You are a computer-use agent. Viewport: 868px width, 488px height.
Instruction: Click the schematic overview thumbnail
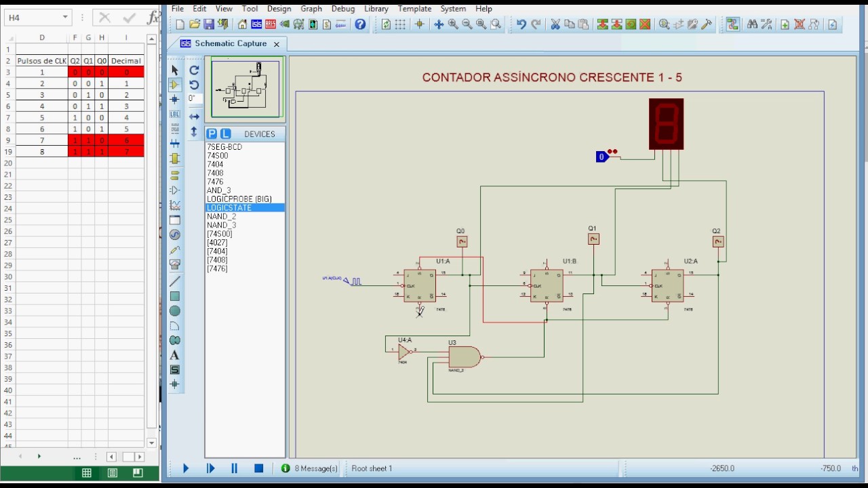[x=245, y=89]
